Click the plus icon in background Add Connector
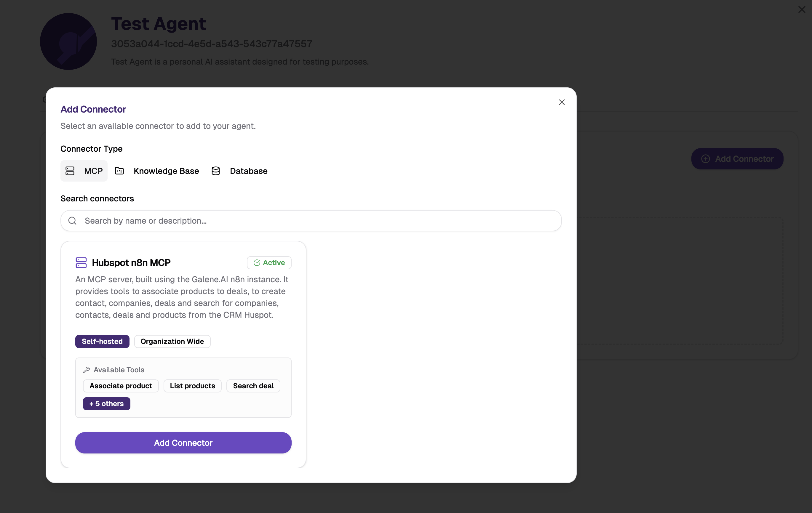Image resolution: width=812 pixels, height=513 pixels. click(x=705, y=159)
